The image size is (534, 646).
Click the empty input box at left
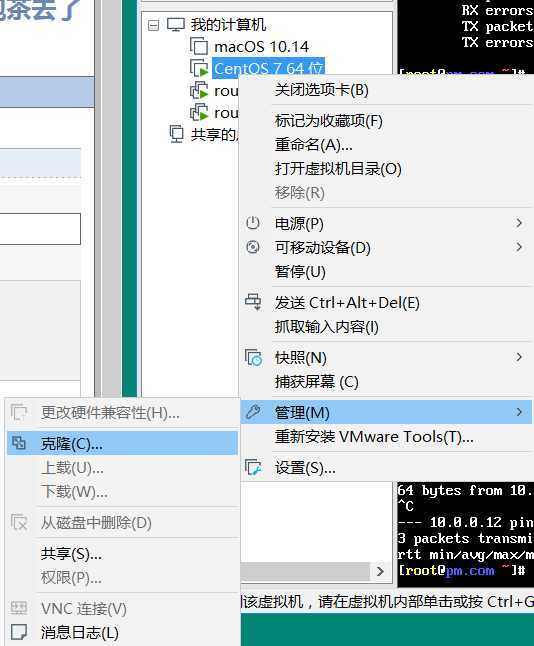pos(40,229)
